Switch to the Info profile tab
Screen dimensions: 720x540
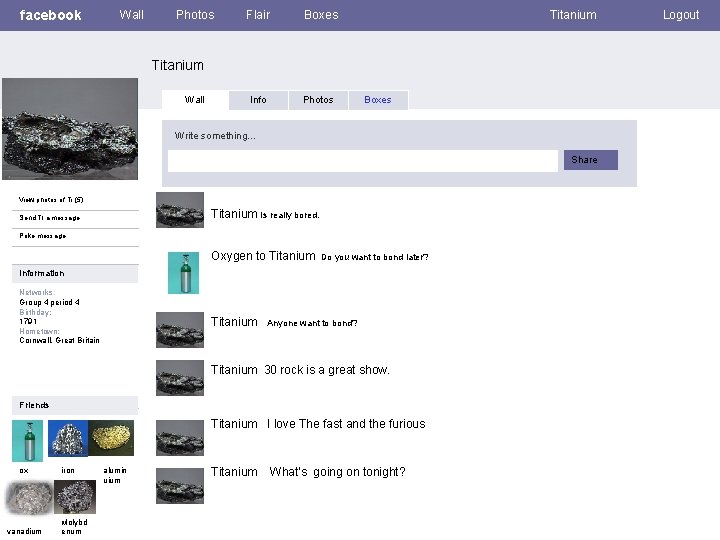point(258,100)
